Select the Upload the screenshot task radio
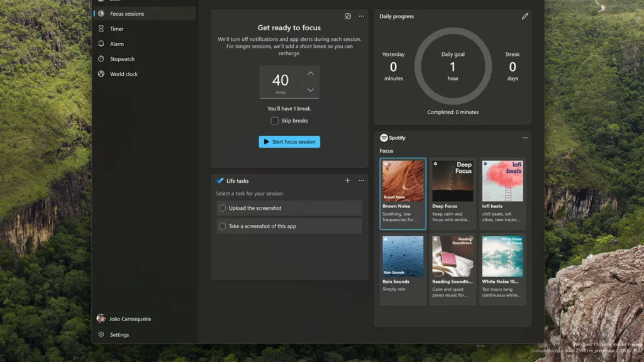Screen dimensions: 644x362 (222, 208)
